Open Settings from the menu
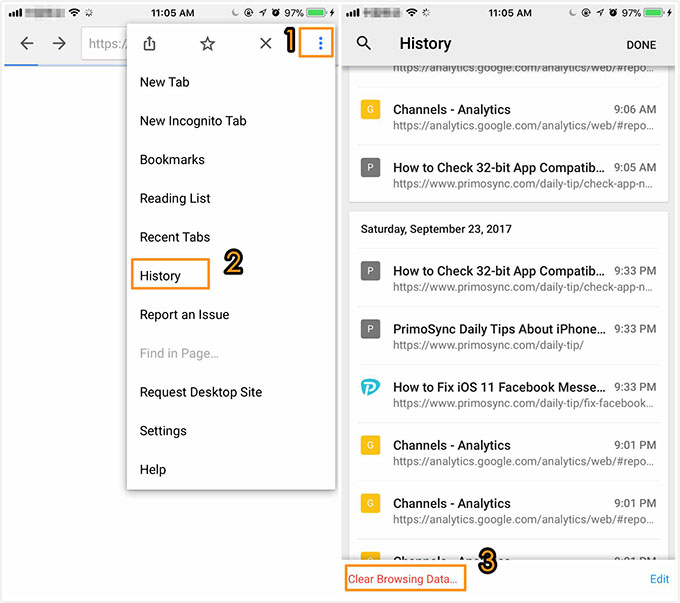Viewport: 680px width, 603px height. pos(163,431)
